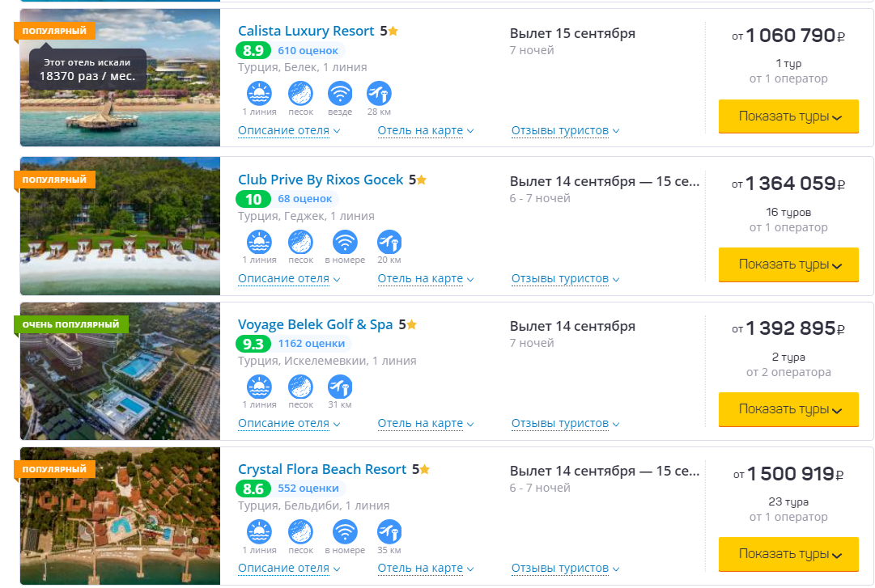Click the 8.9 rating badge for Calista
This screenshot has width=875, height=588.
coord(253,51)
